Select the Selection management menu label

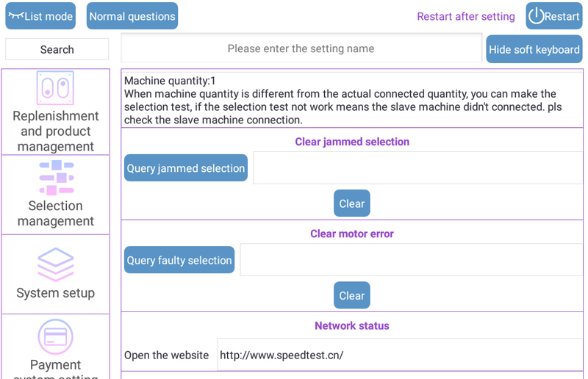click(56, 213)
